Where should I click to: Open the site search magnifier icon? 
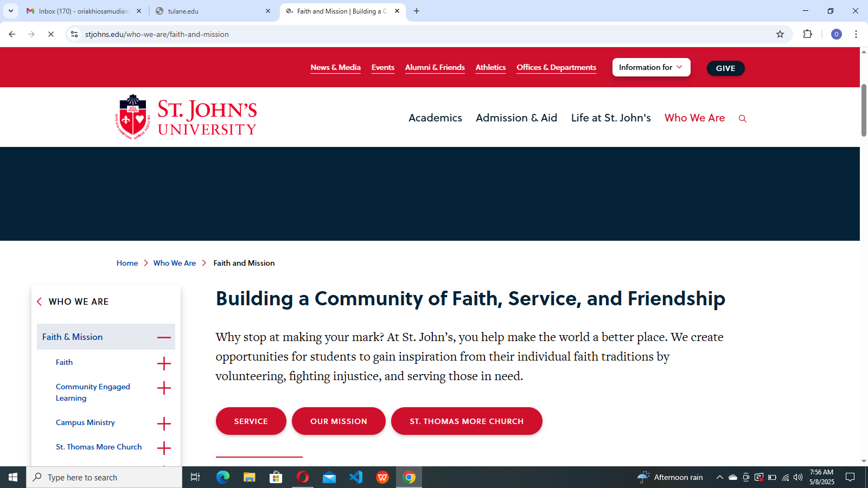(743, 119)
